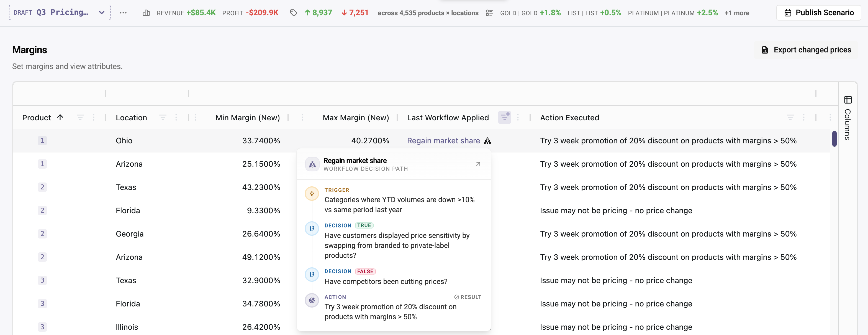The width and height of the screenshot is (868, 335).
Task: Open workflow in new view arrow
Action: coord(478,164)
